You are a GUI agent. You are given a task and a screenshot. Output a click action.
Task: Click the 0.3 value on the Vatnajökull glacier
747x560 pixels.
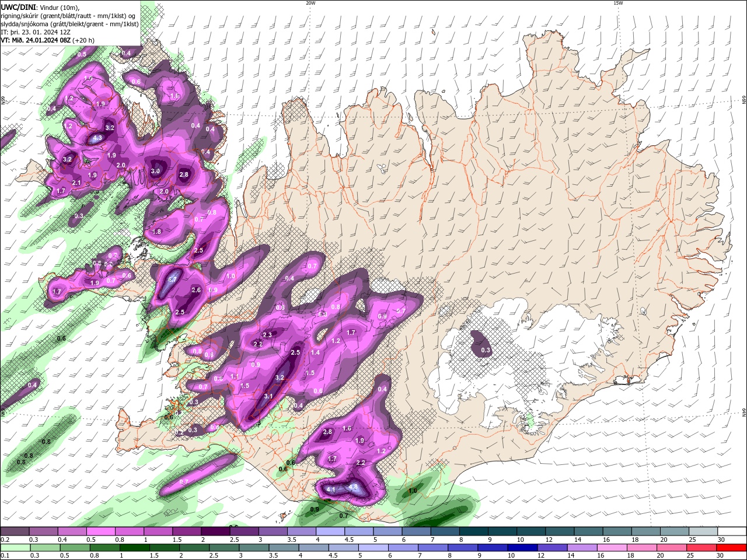[x=486, y=351]
